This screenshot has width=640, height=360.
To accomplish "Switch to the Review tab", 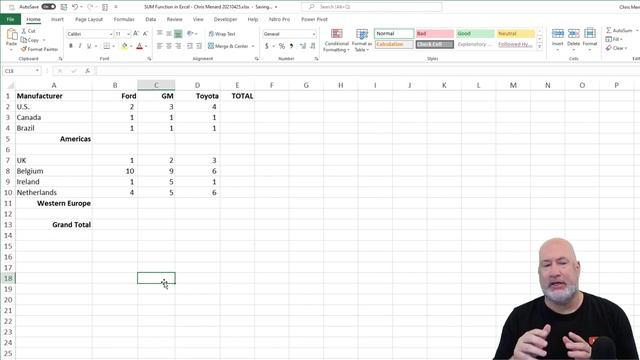I will click(x=174, y=19).
